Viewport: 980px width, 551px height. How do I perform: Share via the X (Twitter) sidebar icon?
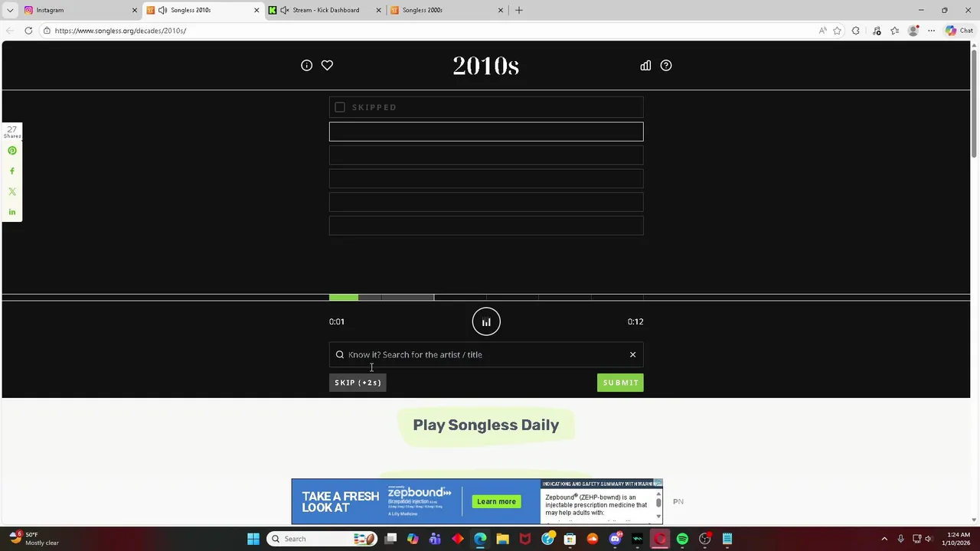pyautogui.click(x=12, y=191)
